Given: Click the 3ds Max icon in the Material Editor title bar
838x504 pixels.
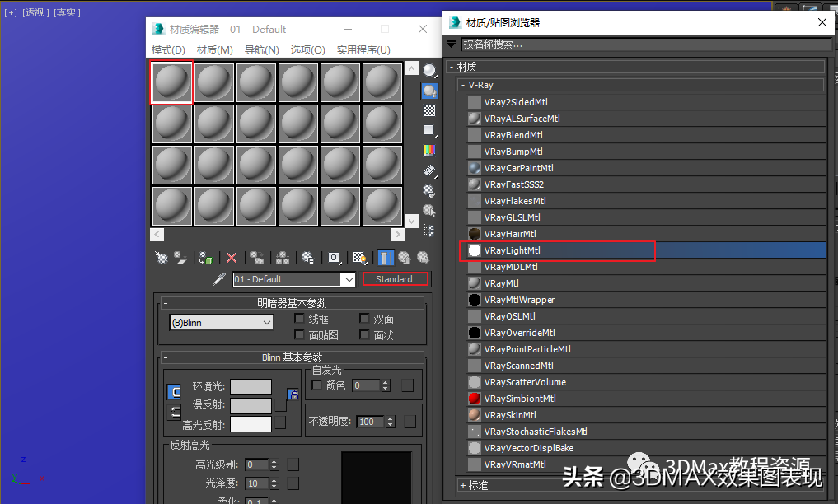Looking at the screenshot, I should click(x=158, y=29).
